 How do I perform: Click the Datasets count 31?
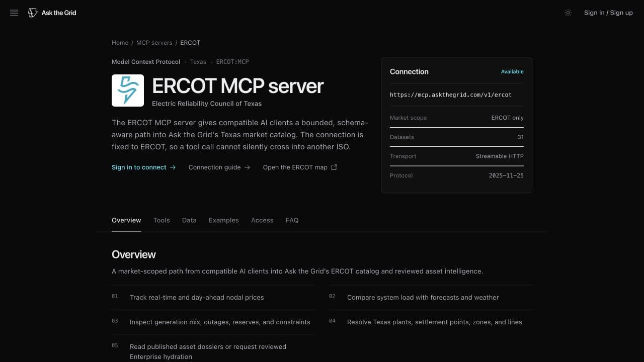520,137
